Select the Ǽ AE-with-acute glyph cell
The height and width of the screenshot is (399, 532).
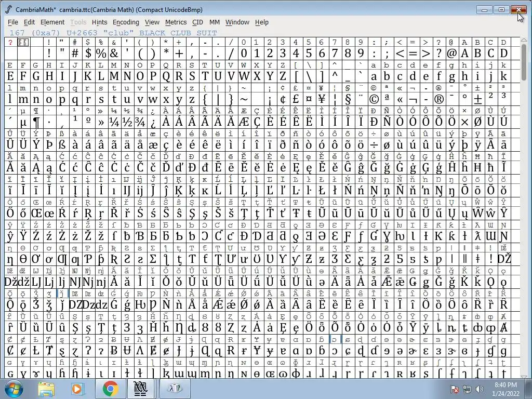click(x=218, y=305)
